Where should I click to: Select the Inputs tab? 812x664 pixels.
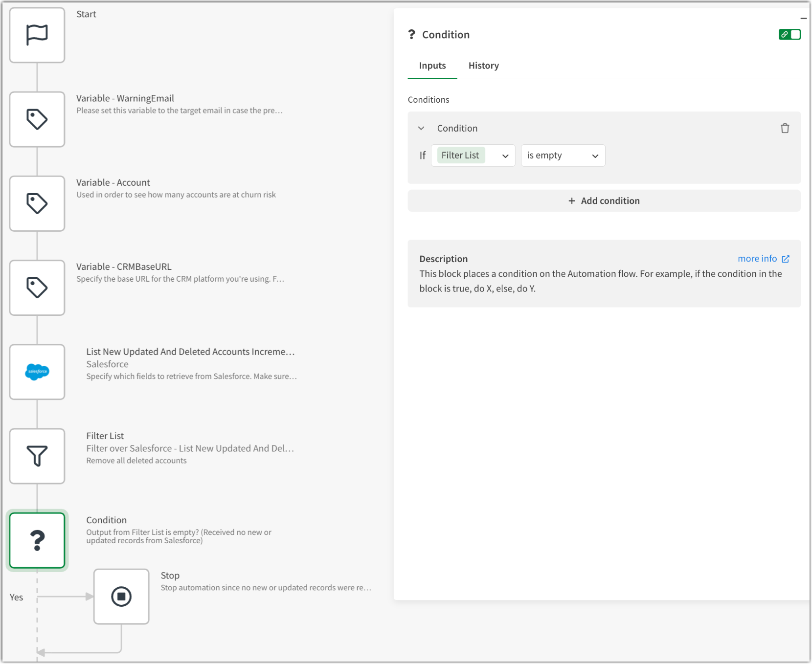[432, 65]
